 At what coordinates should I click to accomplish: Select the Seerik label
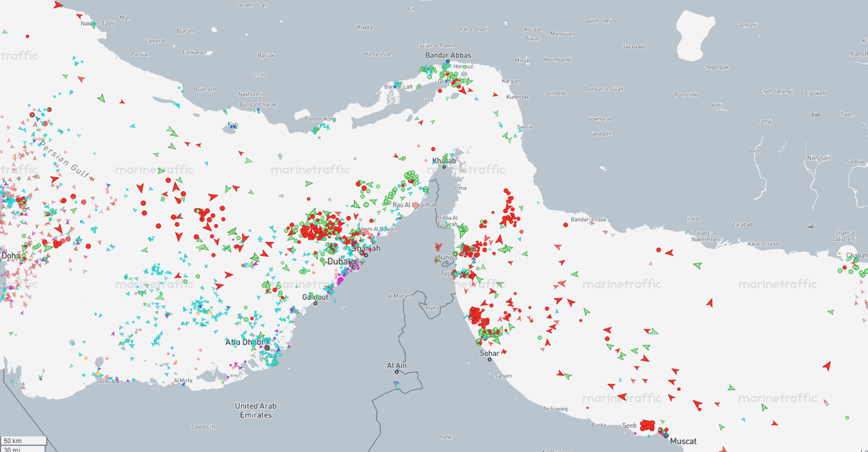[525, 127]
